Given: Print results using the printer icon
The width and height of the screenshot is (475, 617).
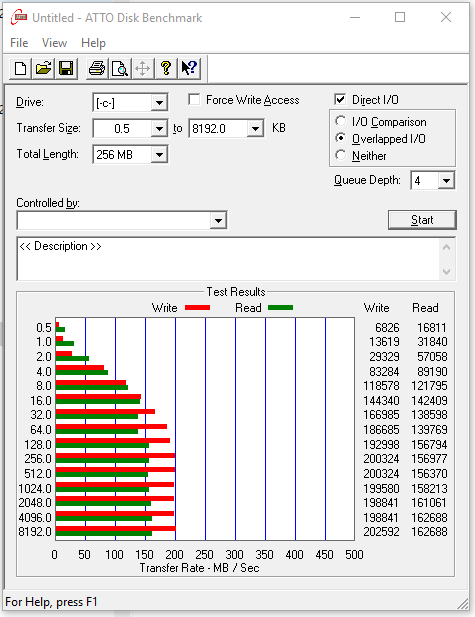Looking at the screenshot, I should point(97,68).
